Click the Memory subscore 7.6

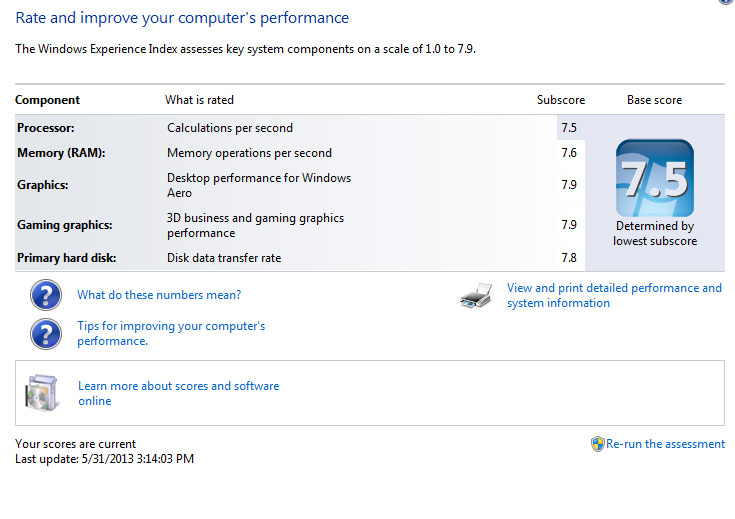(569, 153)
